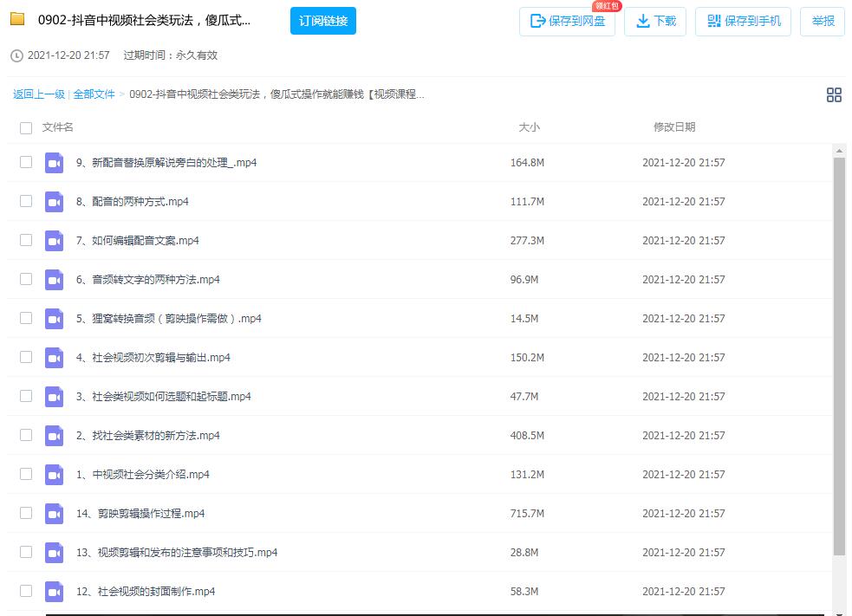Click the current folder breadcrumb 0902-抖音中视频社会类玩法
This screenshot has height=616, width=852.
pos(276,94)
